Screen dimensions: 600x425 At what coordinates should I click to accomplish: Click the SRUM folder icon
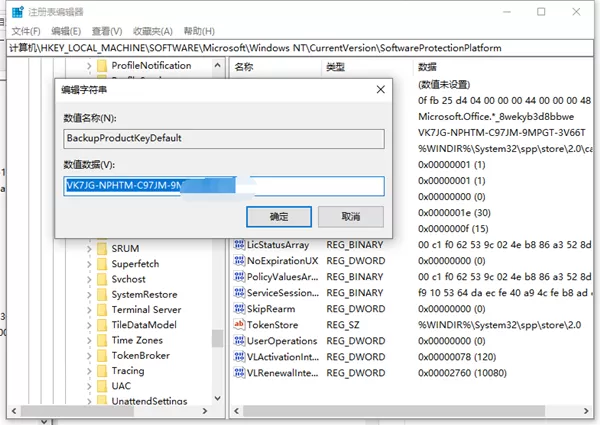(102, 249)
